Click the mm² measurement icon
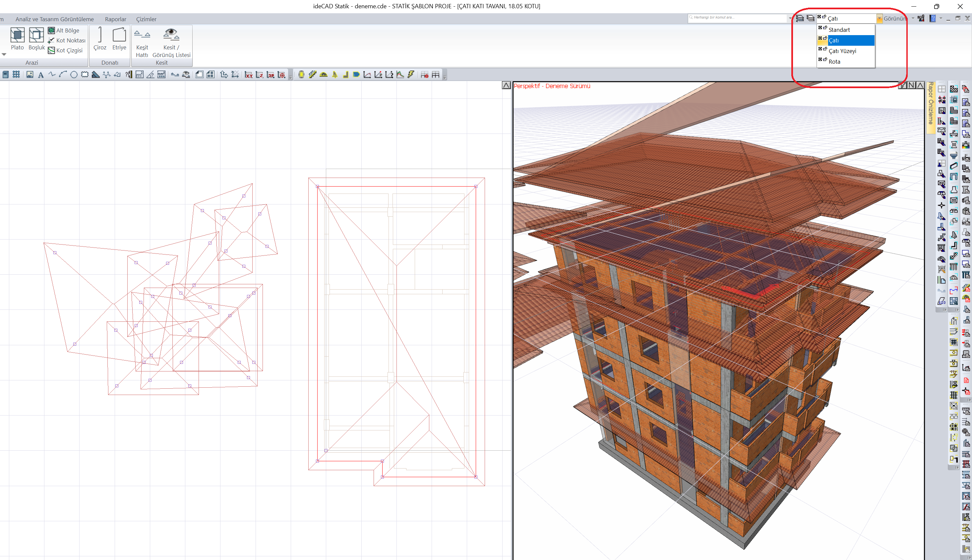Image resolution: width=972 pixels, height=560 pixels. 162,75
